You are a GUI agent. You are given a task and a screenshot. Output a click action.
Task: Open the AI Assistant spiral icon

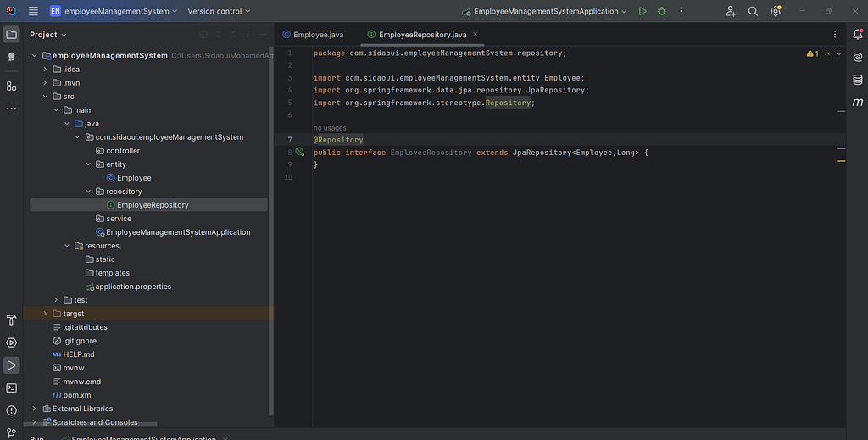click(x=858, y=57)
